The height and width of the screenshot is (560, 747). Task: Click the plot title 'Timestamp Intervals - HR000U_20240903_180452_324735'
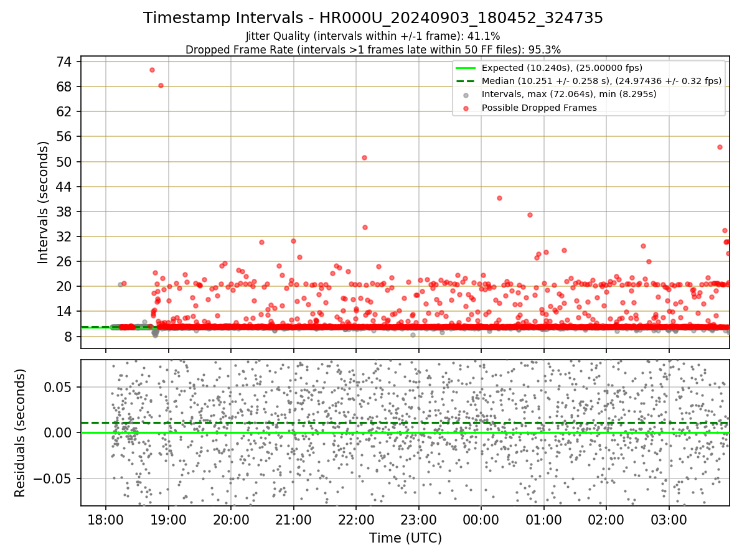(x=373, y=18)
